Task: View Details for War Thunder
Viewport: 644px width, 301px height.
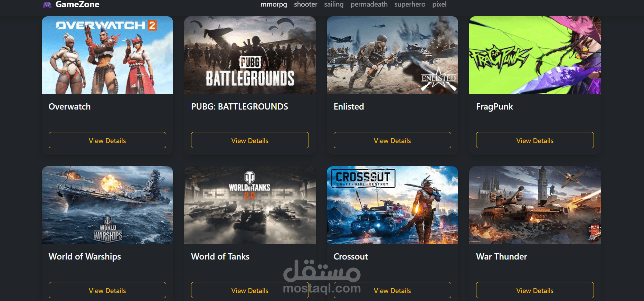Action: pyautogui.click(x=535, y=290)
